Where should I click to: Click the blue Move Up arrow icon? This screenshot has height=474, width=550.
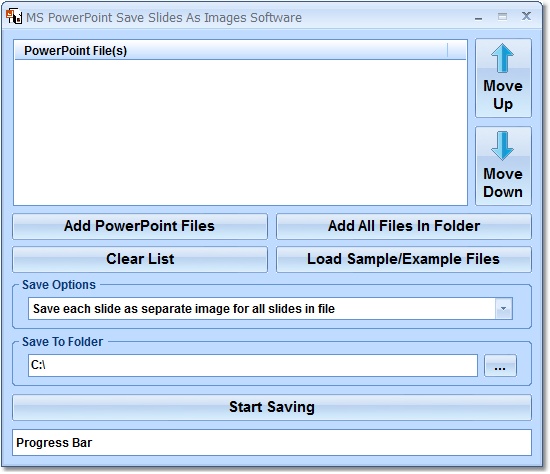tap(502, 58)
